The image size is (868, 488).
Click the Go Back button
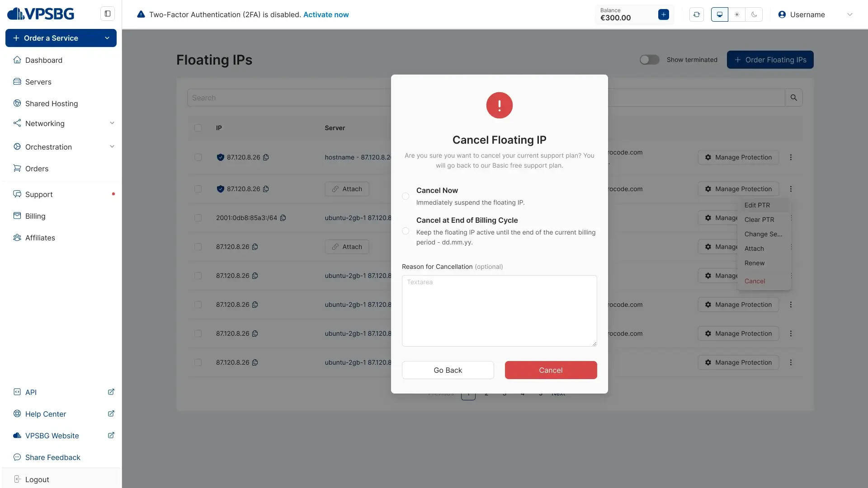pos(448,370)
